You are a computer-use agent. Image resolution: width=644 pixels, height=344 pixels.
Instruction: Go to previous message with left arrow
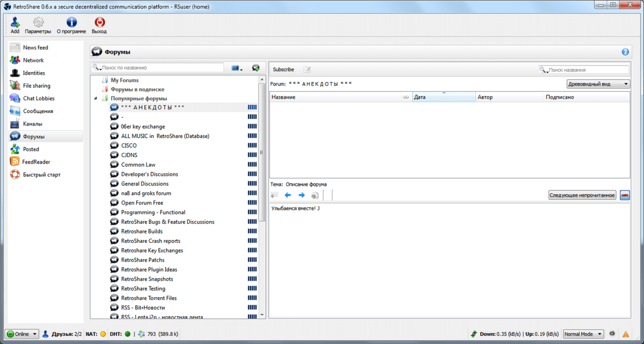[288, 195]
